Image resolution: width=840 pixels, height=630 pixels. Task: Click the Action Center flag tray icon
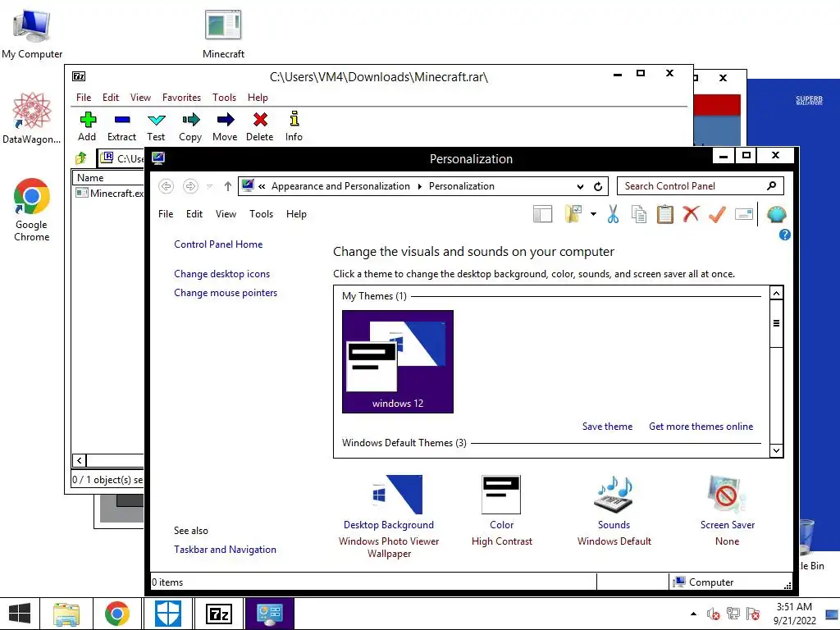(753, 614)
